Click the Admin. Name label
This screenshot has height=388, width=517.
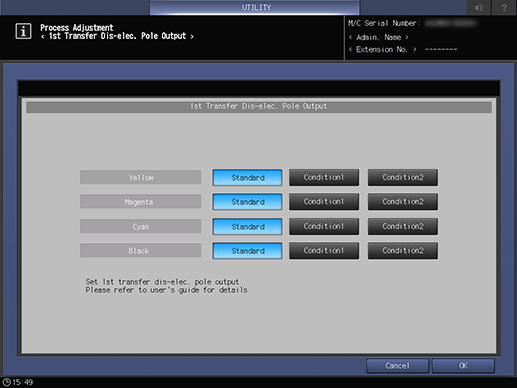click(379, 37)
